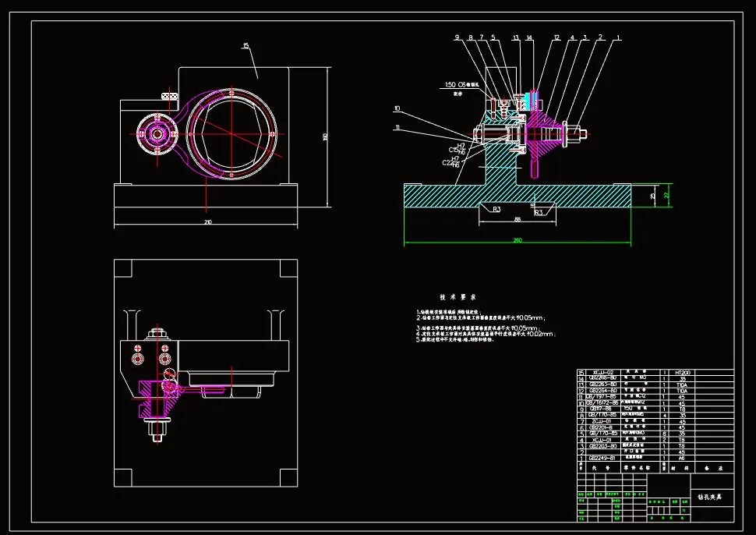This screenshot has height=535, width=756.
Task: Click the GB2264-80 code cell
Action: point(602,391)
